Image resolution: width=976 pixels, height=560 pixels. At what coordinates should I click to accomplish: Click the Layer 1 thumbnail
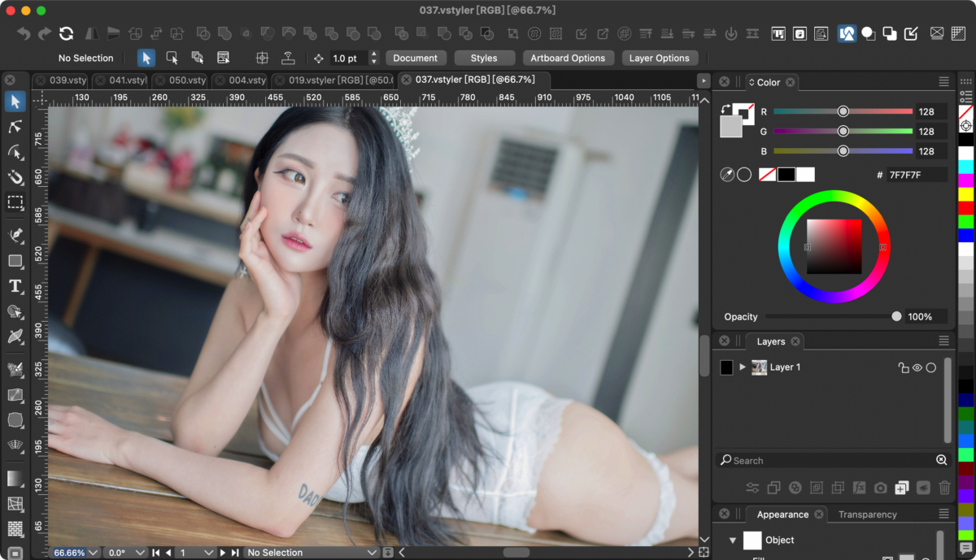coord(760,367)
